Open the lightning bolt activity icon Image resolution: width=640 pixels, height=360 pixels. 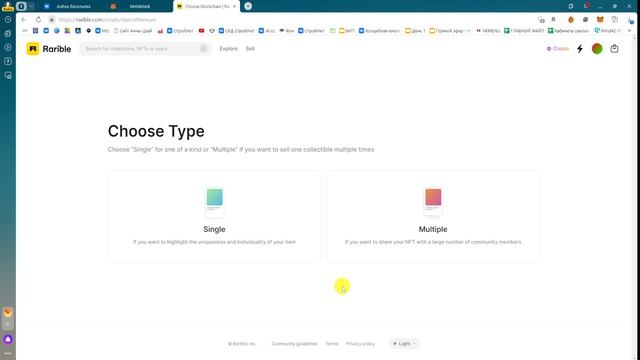580,49
